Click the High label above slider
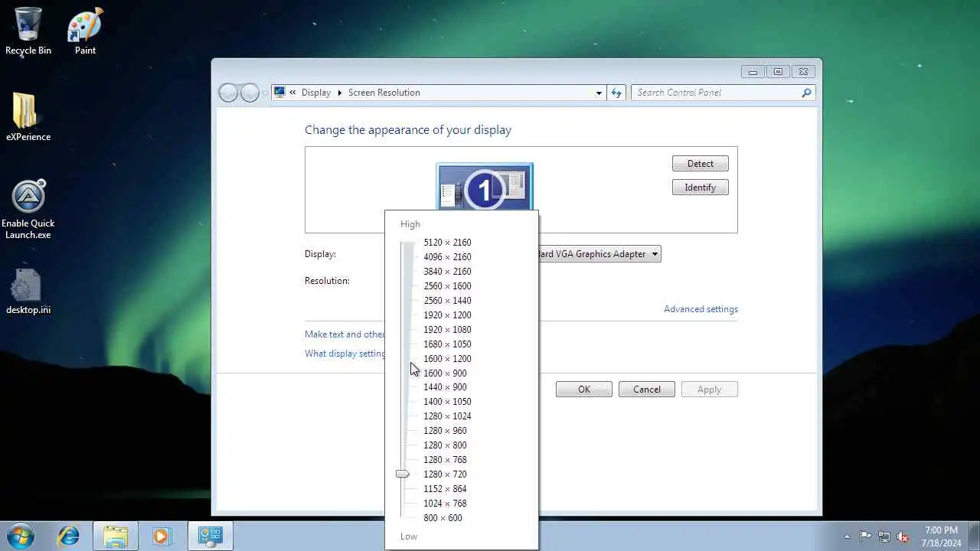The image size is (980, 551). (x=410, y=224)
